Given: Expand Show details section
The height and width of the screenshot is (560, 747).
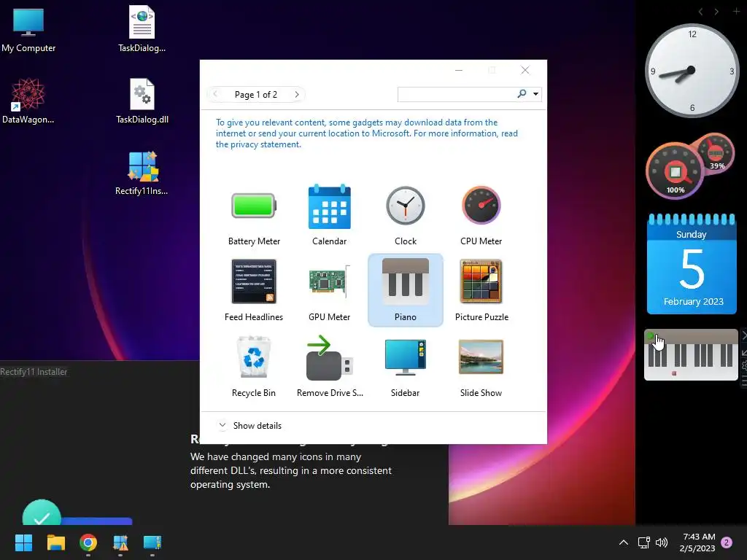Looking at the screenshot, I should point(249,425).
